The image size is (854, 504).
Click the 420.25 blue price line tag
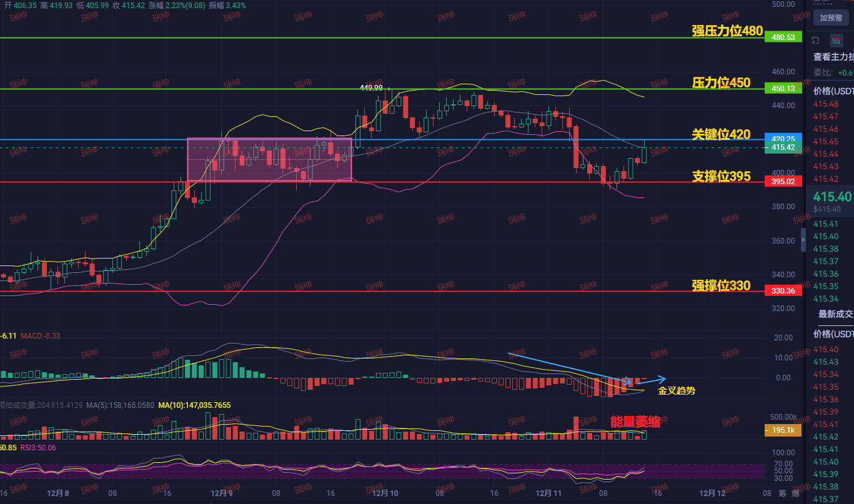[783, 139]
